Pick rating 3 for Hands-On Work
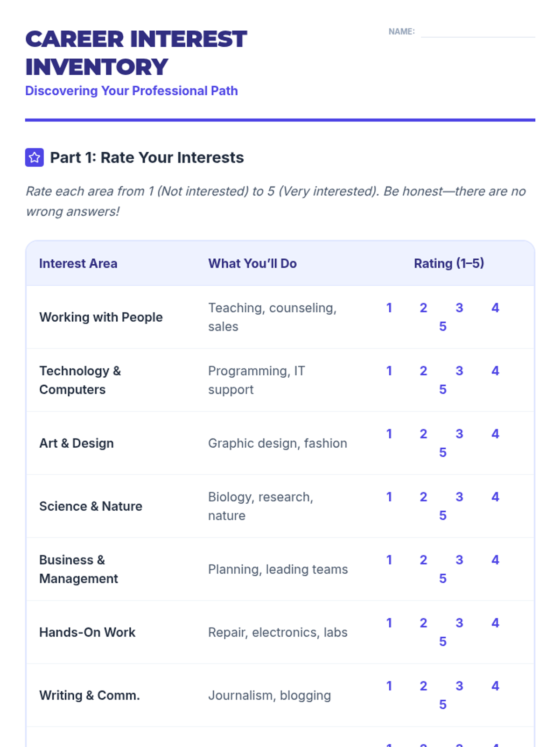Image resolution: width=560 pixels, height=747 pixels. point(459,623)
